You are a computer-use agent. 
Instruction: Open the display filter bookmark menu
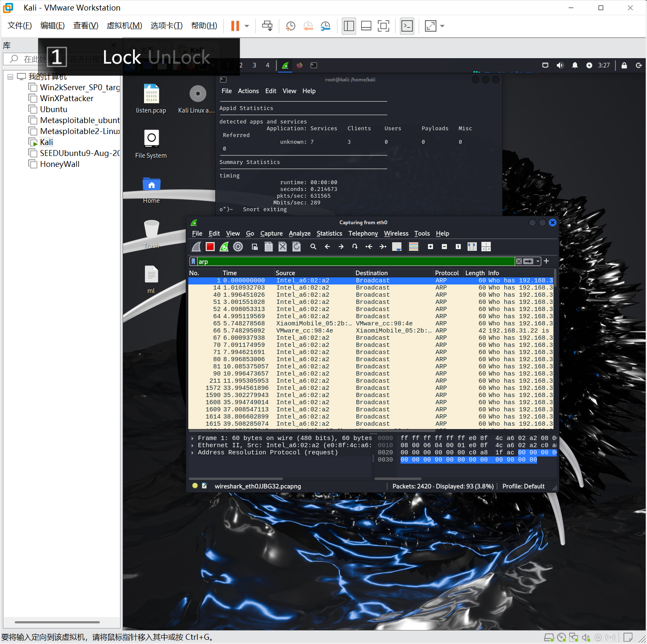(x=193, y=261)
